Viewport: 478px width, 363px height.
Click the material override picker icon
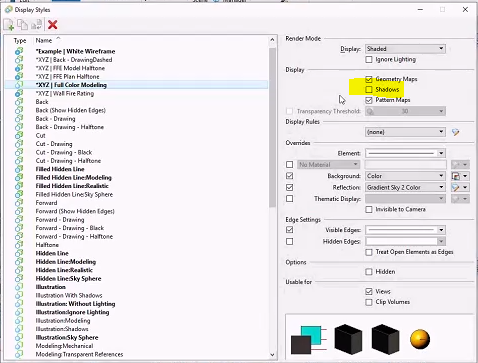point(456,165)
